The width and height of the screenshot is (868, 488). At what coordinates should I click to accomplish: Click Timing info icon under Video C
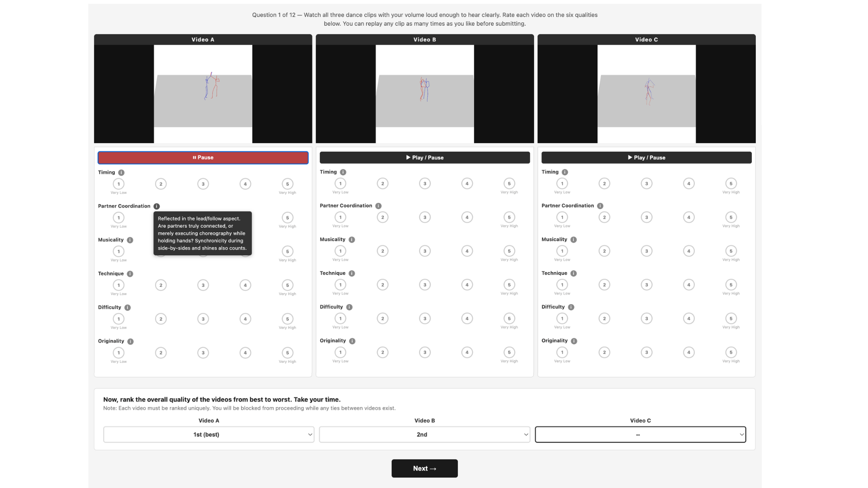[x=565, y=172]
